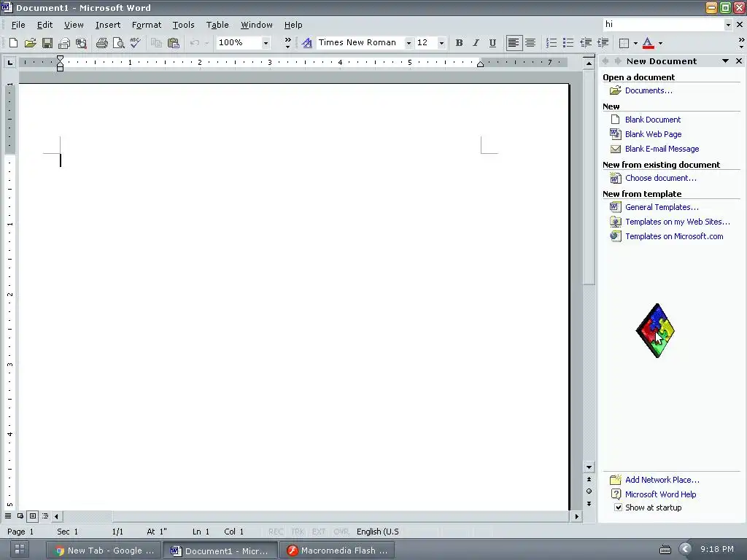The width and height of the screenshot is (747, 560).
Task: Click the vertical scrollbar down arrow
Action: pos(589,467)
